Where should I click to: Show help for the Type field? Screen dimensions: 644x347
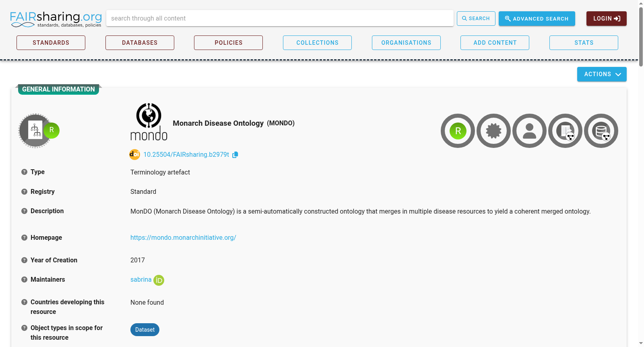pyautogui.click(x=24, y=172)
